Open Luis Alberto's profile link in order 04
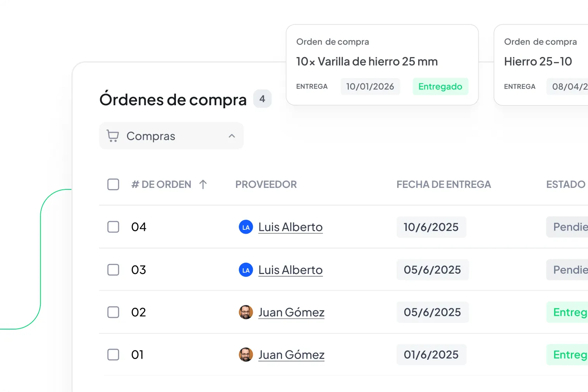Image resolution: width=588 pixels, height=392 pixels. (x=290, y=227)
